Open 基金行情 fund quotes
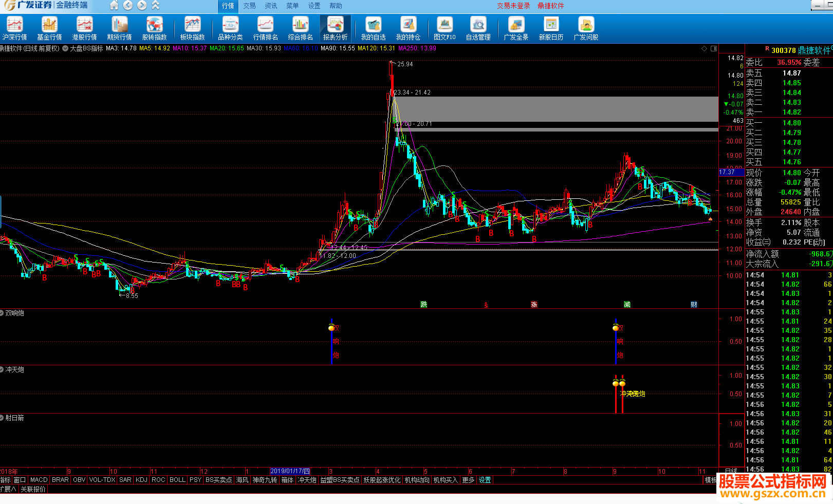This screenshot has height=504, width=833. [49, 29]
